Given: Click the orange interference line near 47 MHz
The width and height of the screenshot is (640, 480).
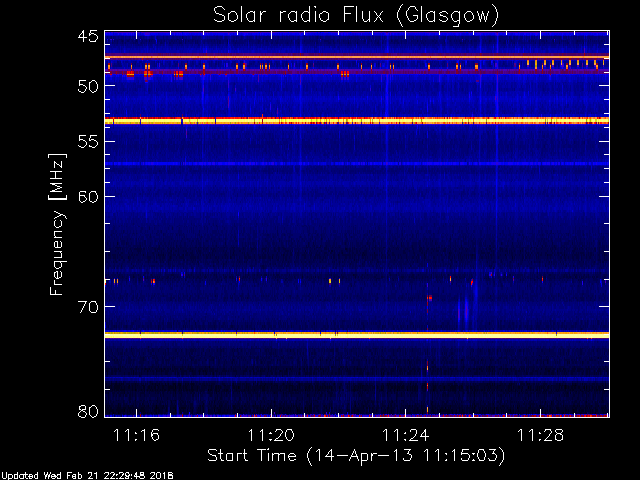Looking at the screenshot, I should tap(357, 57).
